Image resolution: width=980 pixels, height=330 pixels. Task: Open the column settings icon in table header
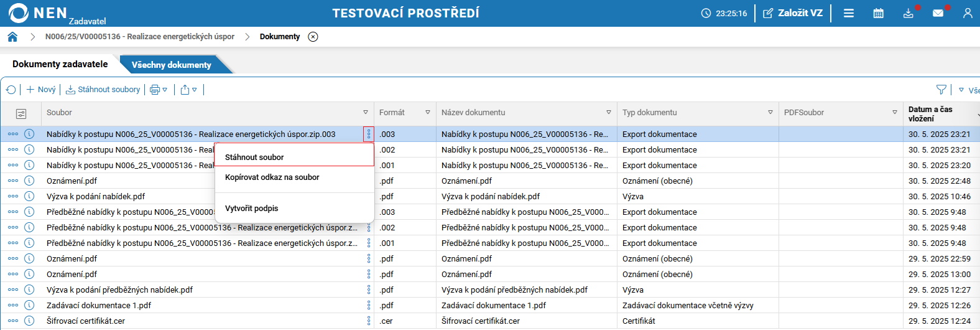(x=21, y=113)
